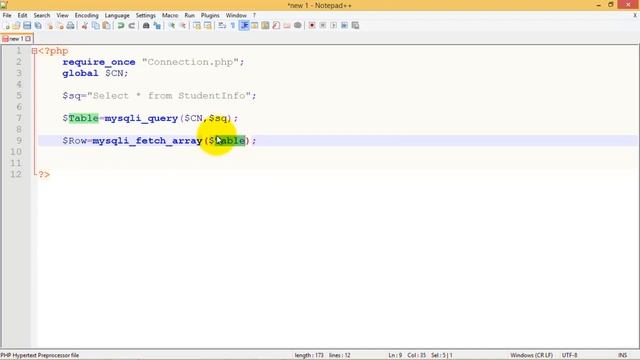Screen dimensions: 640x360
Task: Click the Save All toolbar icon
Action: [x=38, y=26]
